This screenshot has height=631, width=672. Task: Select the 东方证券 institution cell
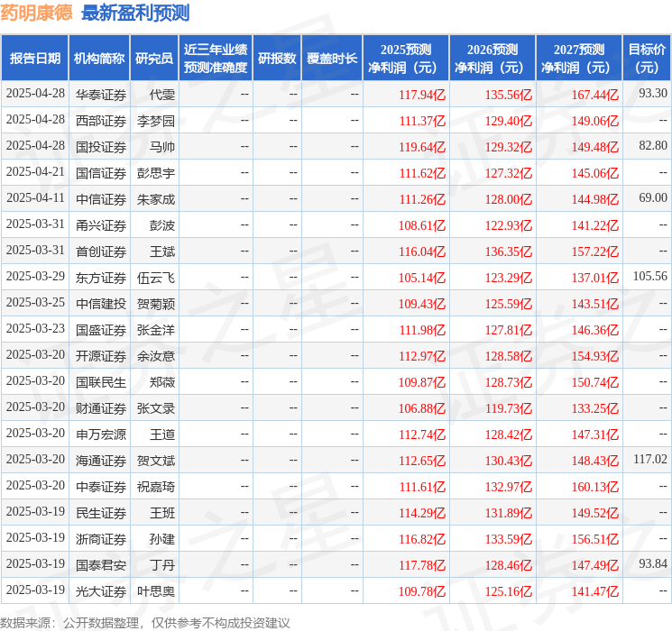tap(101, 278)
